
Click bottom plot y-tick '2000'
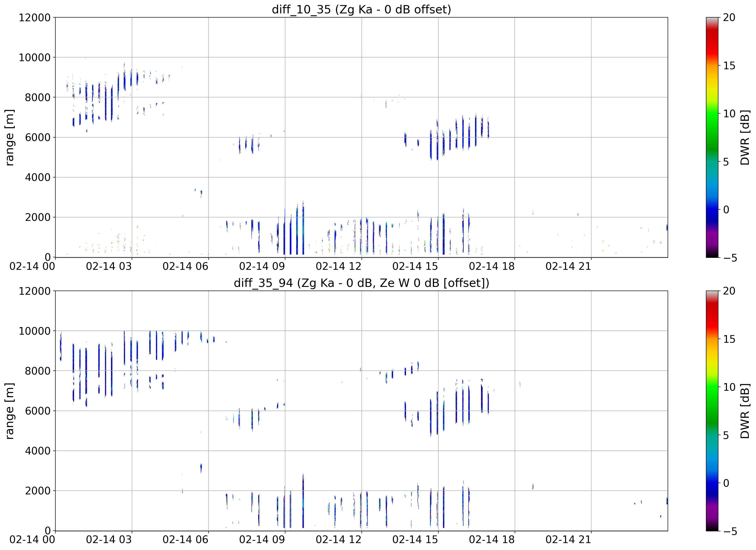38,491
